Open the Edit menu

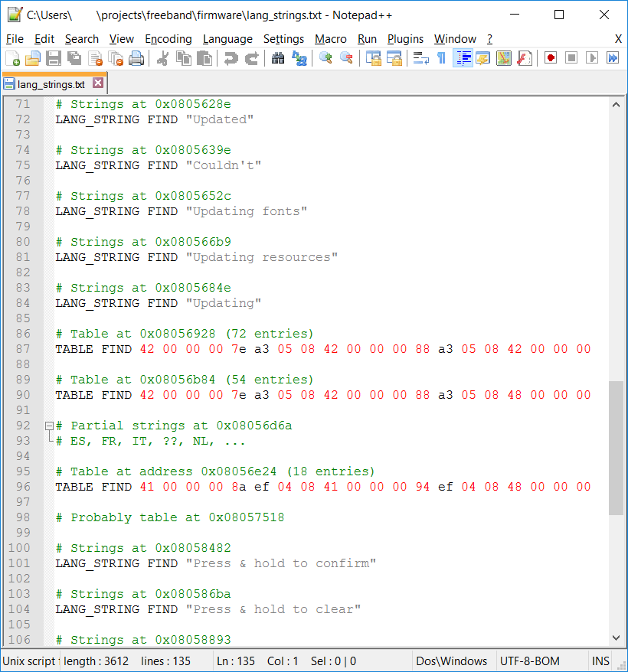pyautogui.click(x=44, y=39)
